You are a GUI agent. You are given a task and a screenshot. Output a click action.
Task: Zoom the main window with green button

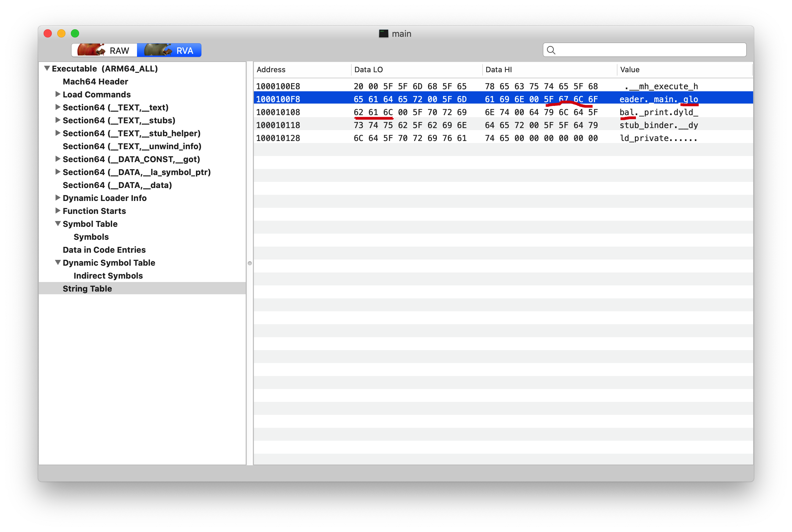[75, 33]
